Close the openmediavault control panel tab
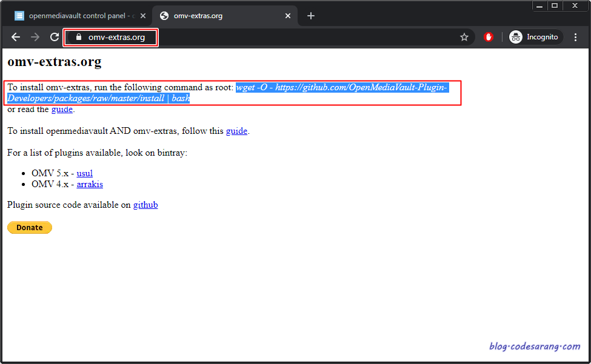Image resolution: width=591 pixels, height=364 pixels. [143, 16]
